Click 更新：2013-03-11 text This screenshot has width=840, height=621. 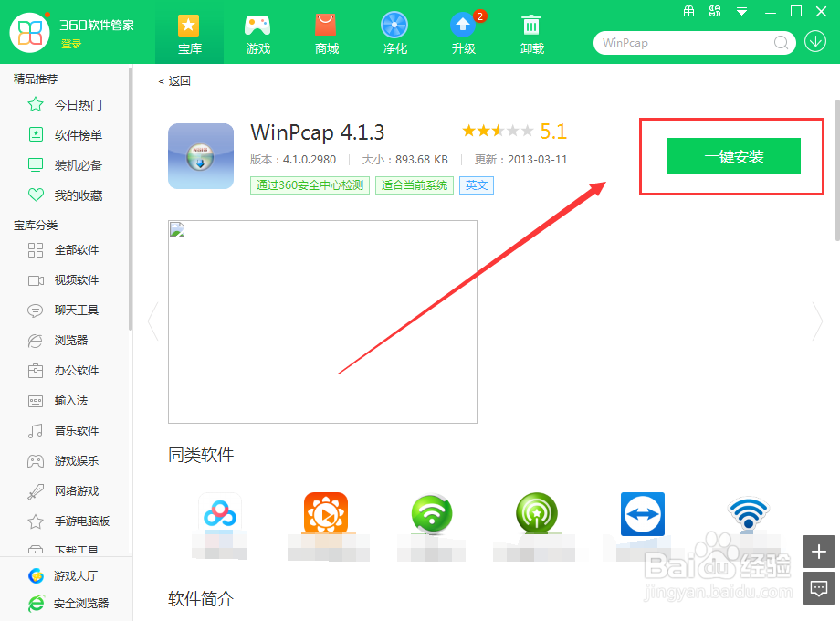point(520,159)
